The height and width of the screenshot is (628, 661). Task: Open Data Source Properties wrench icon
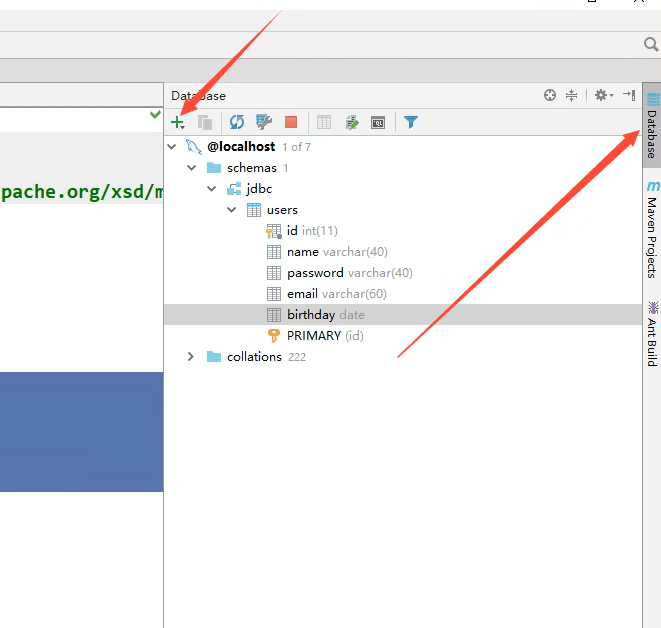(264, 122)
